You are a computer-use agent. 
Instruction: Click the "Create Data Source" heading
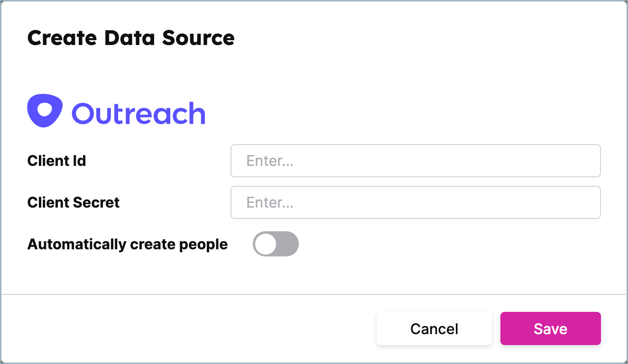pos(131,38)
